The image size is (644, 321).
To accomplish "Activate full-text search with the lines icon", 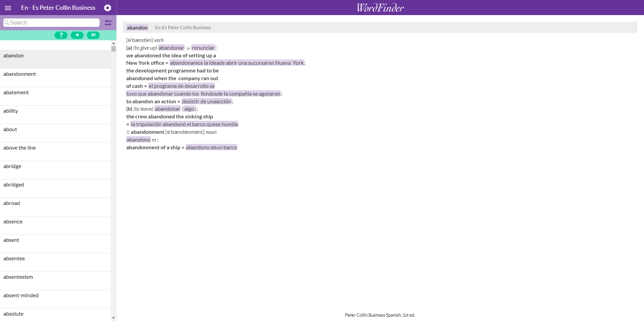I will tap(93, 35).
